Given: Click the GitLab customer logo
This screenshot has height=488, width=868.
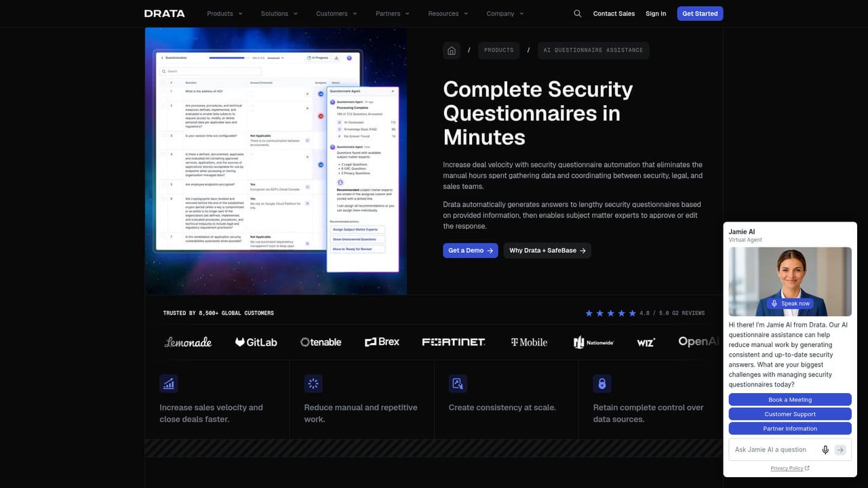Looking at the screenshot, I should [x=256, y=342].
